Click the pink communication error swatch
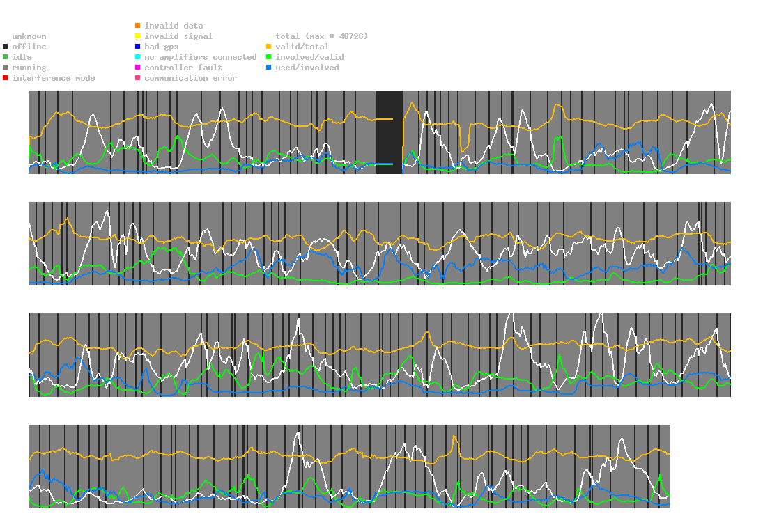The height and width of the screenshot is (532, 763). tap(138, 78)
